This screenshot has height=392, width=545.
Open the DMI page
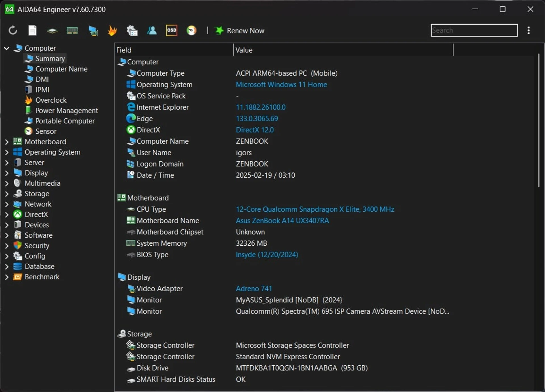tap(42, 79)
